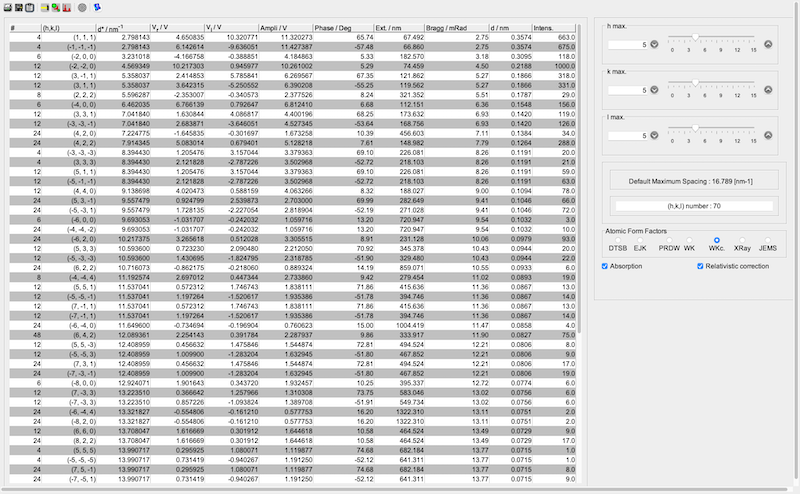
Task: Click the h max. slider thumb
Action: tap(695, 37)
